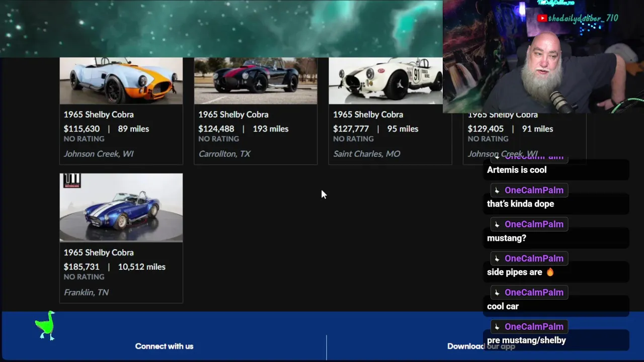644x362 pixels.
Task: Click the 193 miles mileage text
Action: pyautogui.click(x=271, y=129)
